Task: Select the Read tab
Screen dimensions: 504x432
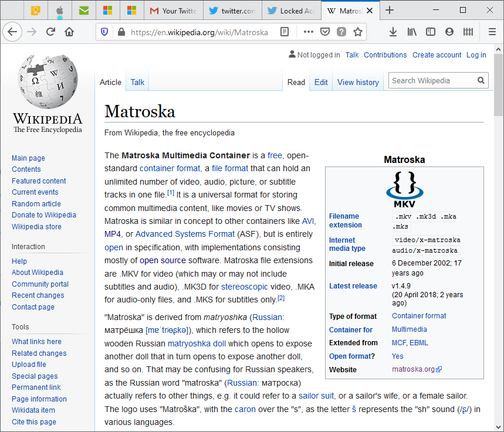Action: 296,83
